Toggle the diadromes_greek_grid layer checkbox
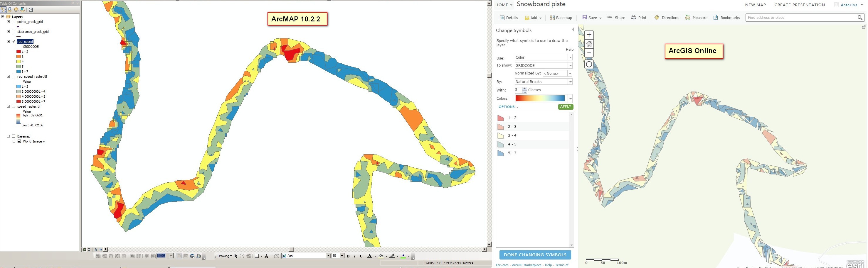The image size is (868, 268). tap(14, 32)
